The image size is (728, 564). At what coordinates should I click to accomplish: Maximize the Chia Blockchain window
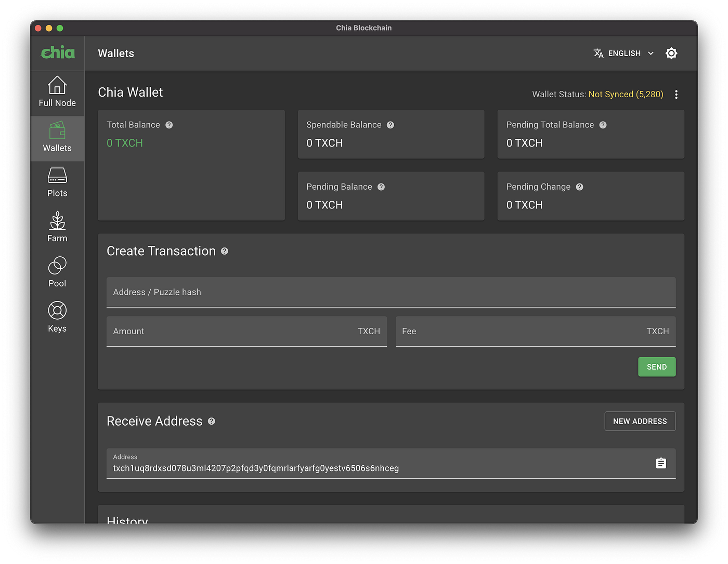pyautogui.click(x=60, y=28)
